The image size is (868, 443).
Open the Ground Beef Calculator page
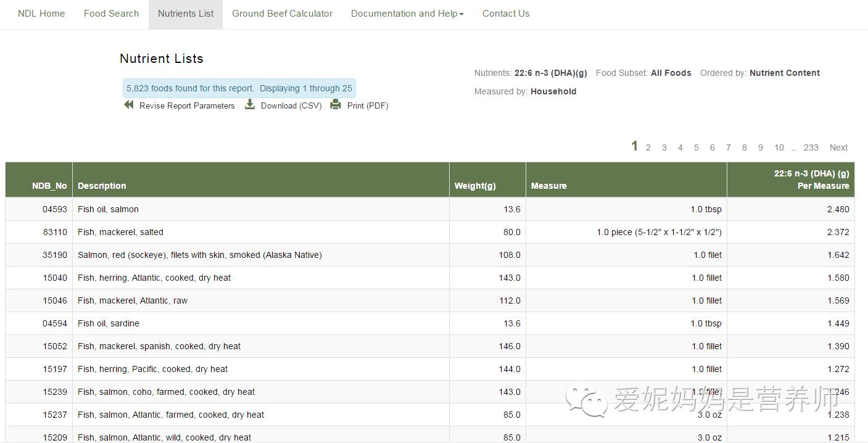[283, 14]
